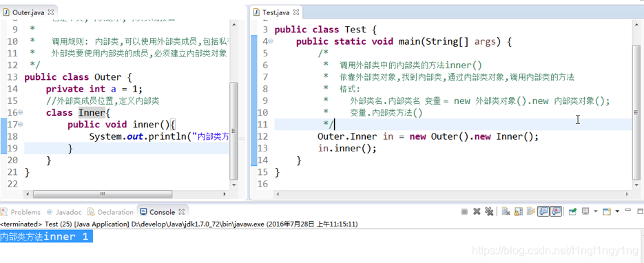Click the Javadoc @ icon
This screenshot has width=644, height=263.
tap(50, 212)
